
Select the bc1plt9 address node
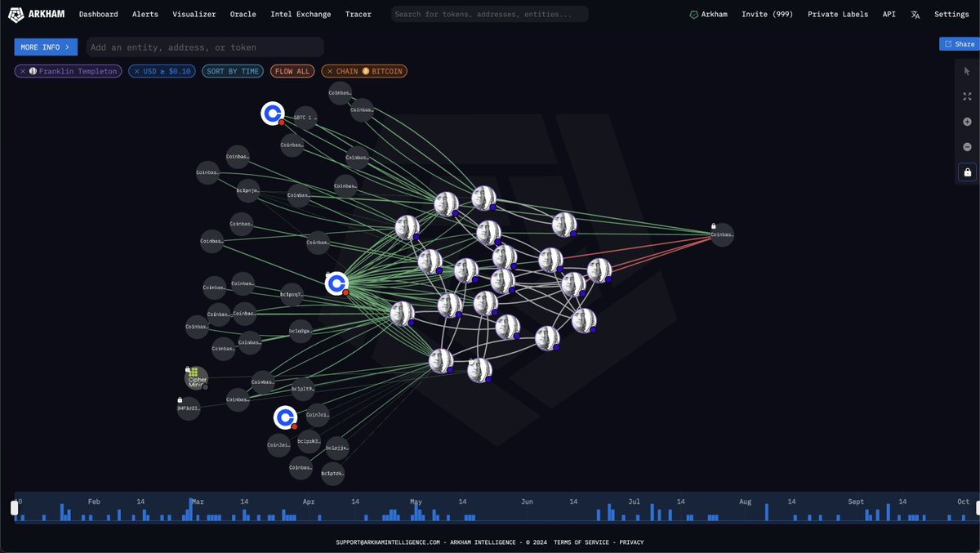tap(303, 389)
